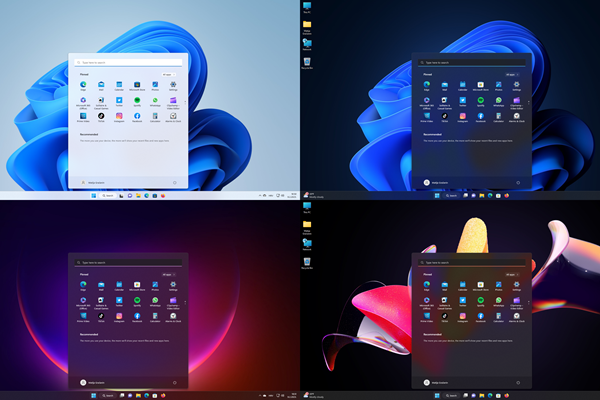Open Settings in the pink abstract wallpaper Start menu

[x=517, y=284]
